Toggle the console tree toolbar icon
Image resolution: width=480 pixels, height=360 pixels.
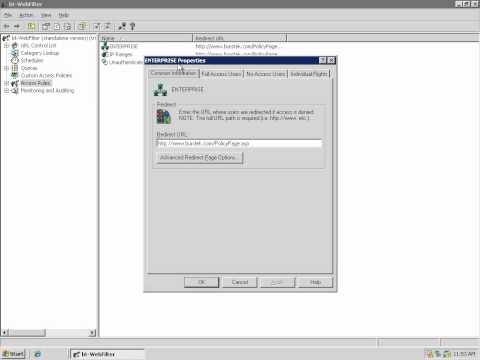(31, 26)
